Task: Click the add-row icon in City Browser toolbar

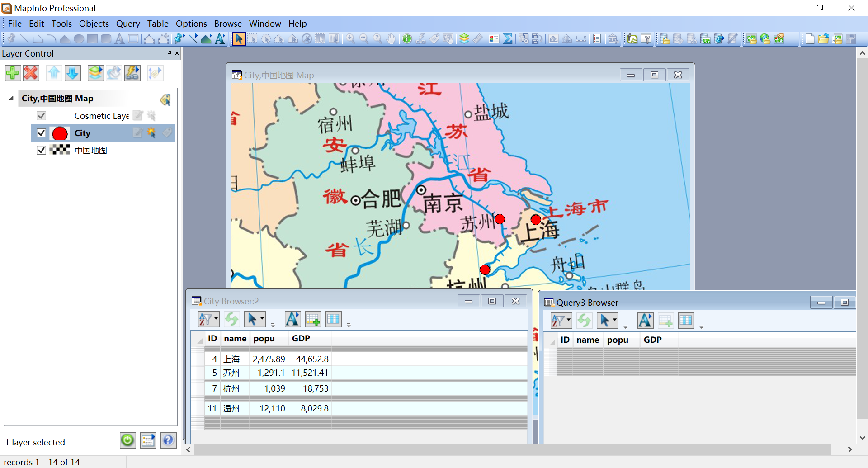Action: point(313,319)
